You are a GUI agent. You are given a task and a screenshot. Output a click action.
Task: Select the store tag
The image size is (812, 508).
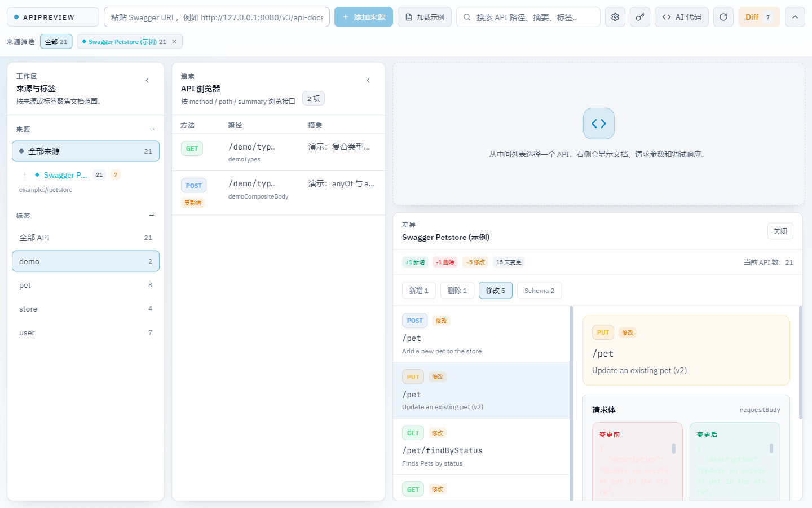pyautogui.click(x=86, y=309)
